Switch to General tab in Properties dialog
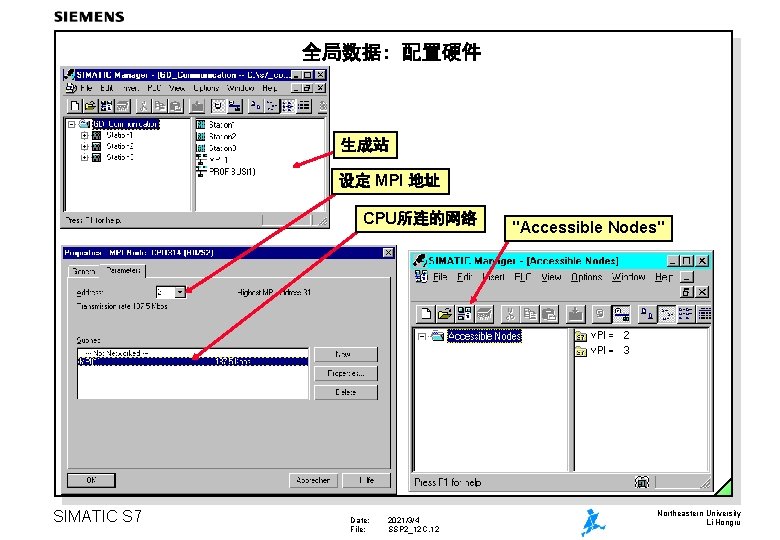This screenshot has height=540, width=780. [x=84, y=271]
